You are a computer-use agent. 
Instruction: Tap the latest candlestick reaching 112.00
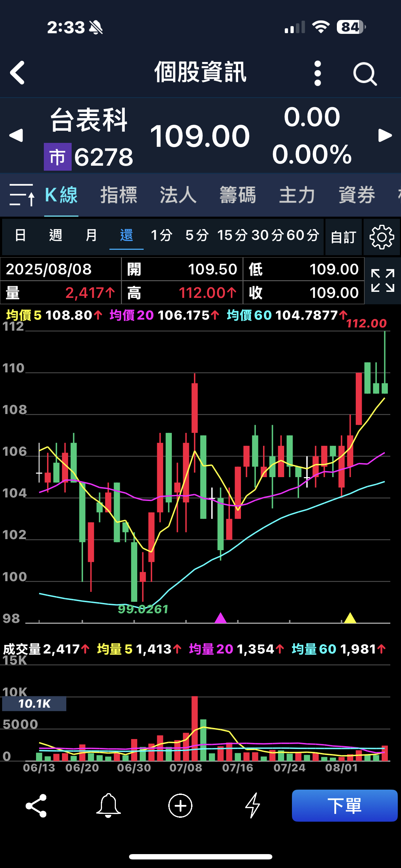385,362
